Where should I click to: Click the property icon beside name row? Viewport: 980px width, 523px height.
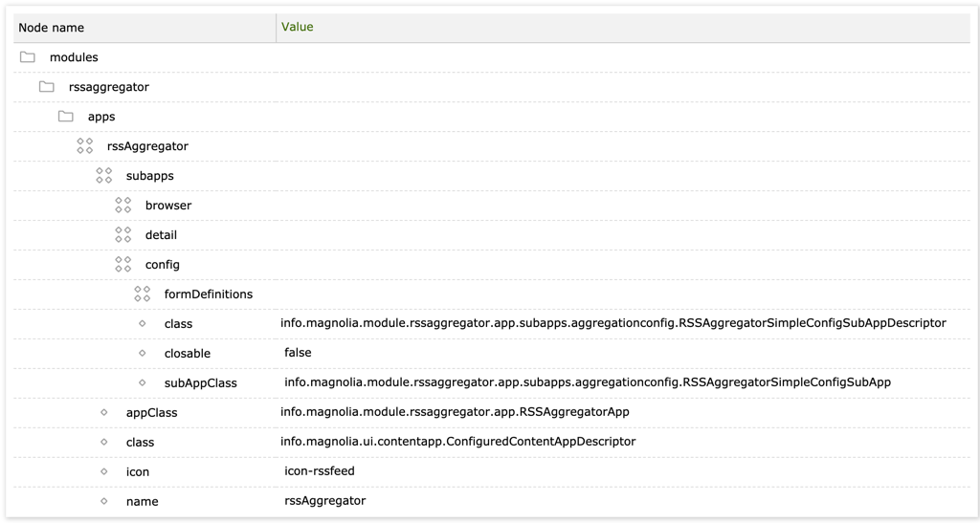coord(104,501)
